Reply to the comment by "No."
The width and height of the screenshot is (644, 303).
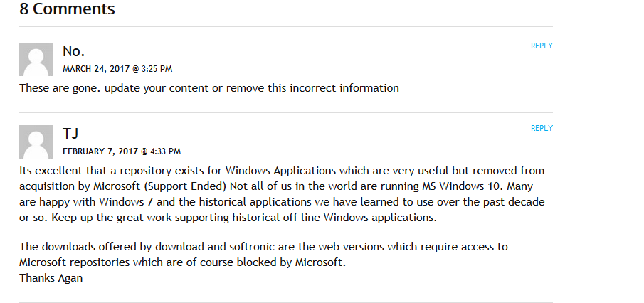(542, 46)
